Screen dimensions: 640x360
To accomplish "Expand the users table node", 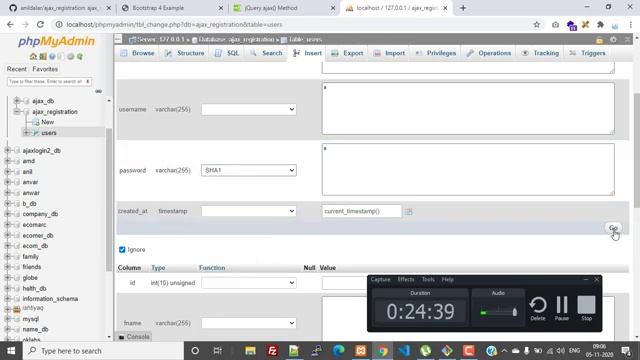I will coord(26,133).
